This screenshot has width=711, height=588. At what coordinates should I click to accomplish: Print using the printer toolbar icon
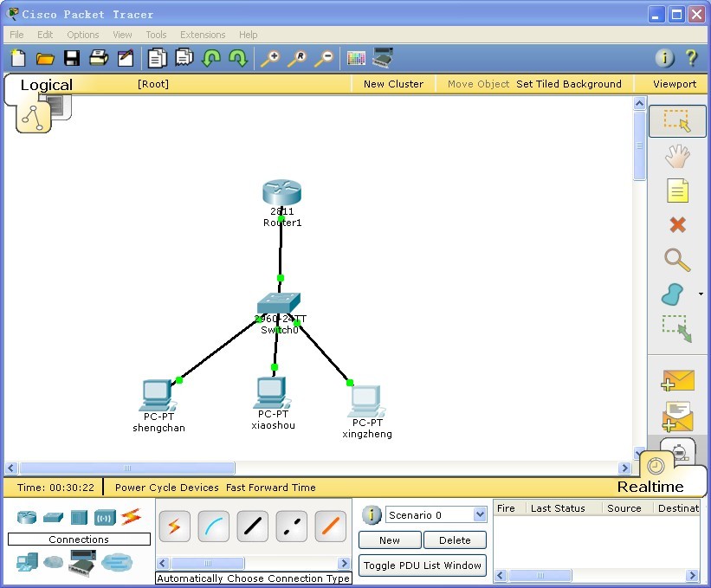[99, 58]
